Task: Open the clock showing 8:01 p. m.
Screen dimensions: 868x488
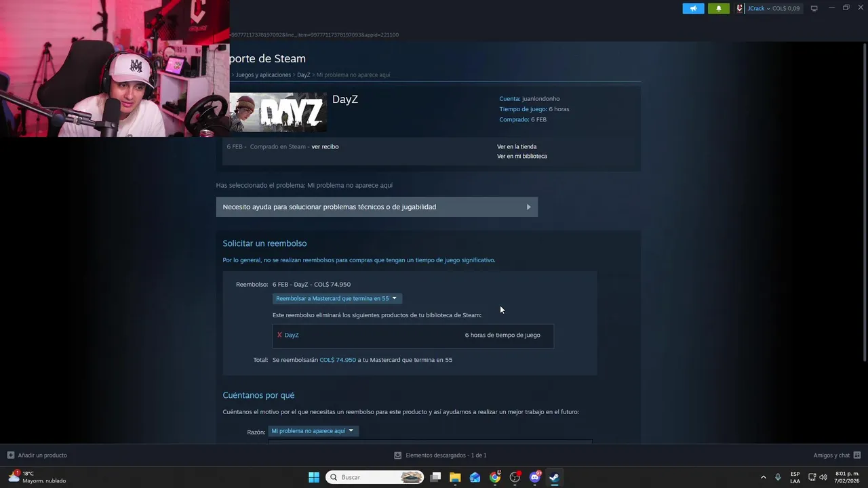Action: [847, 477]
